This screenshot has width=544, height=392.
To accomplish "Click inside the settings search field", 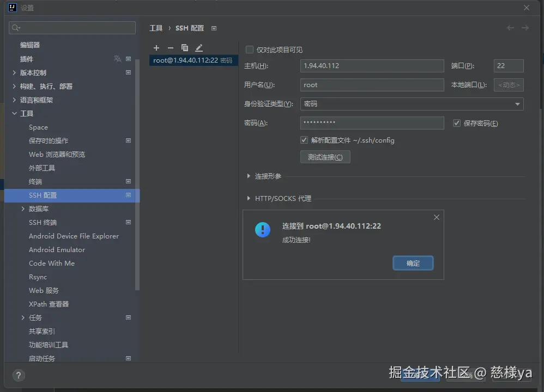I will click(x=71, y=27).
